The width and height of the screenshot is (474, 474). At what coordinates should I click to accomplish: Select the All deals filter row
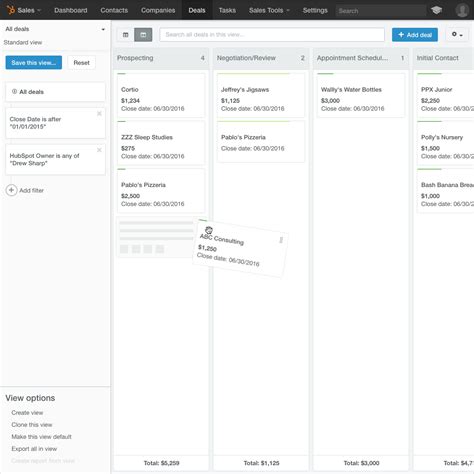55,92
